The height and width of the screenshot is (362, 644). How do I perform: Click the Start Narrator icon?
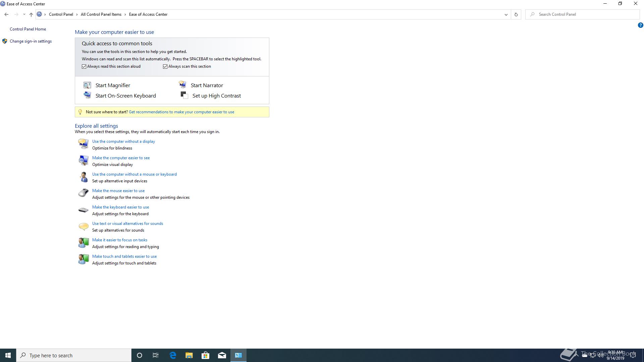pos(182,84)
